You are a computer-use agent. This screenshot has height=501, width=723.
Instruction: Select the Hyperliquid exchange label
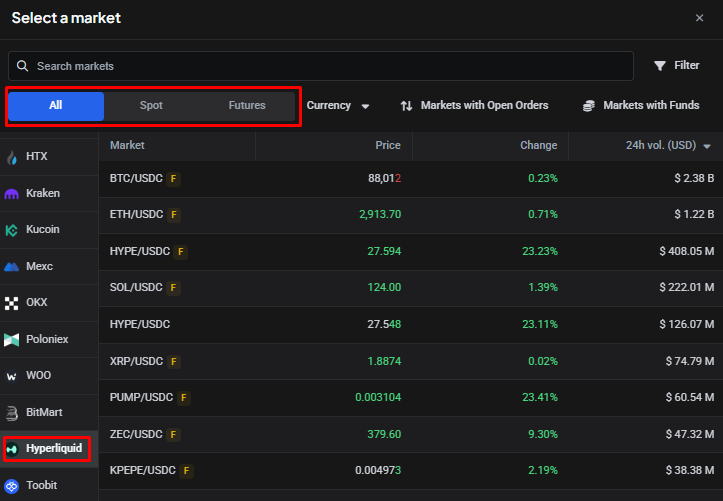click(54, 448)
